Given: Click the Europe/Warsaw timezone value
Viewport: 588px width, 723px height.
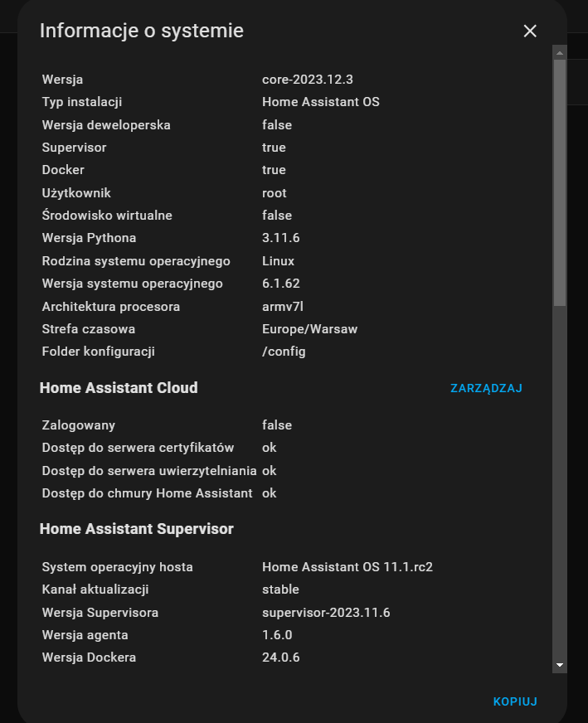Looking at the screenshot, I should (x=309, y=329).
